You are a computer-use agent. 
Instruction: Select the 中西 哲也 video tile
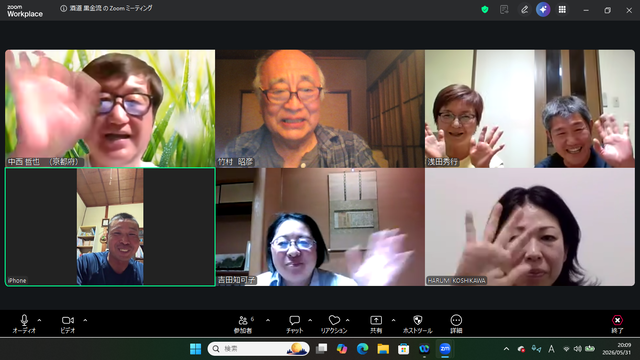110,108
